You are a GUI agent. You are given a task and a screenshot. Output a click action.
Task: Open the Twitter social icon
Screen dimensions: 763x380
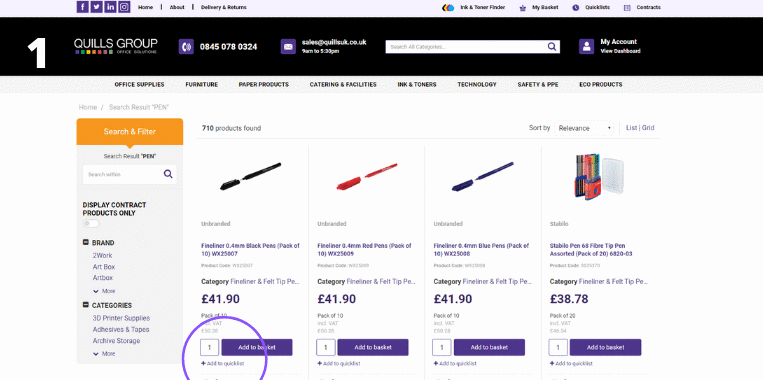[x=97, y=7]
